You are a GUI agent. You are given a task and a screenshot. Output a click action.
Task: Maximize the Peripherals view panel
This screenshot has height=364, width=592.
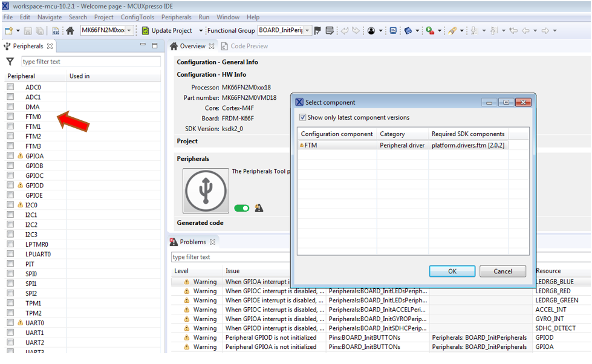click(x=154, y=46)
